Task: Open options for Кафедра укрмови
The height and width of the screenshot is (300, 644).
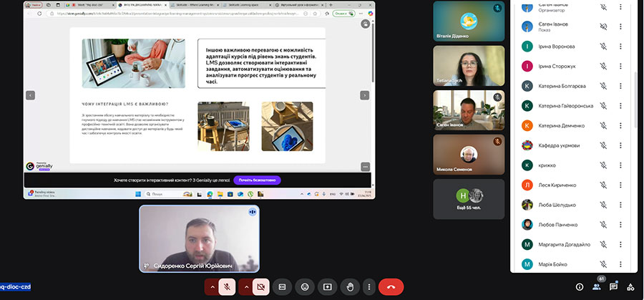Action: tap(620, 145)
